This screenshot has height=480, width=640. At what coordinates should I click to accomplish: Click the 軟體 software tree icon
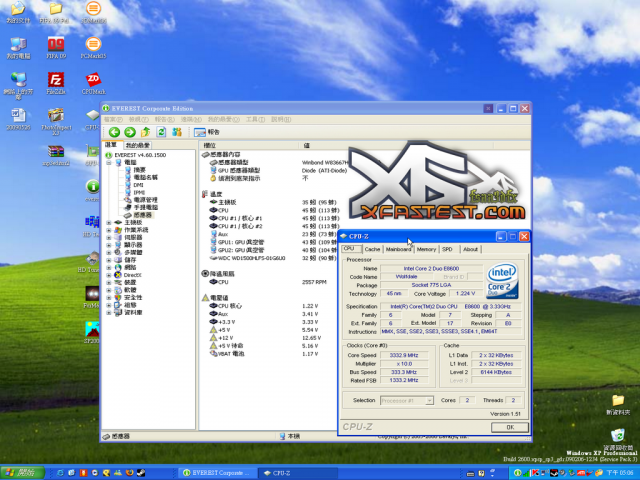(x=118, y=290)
